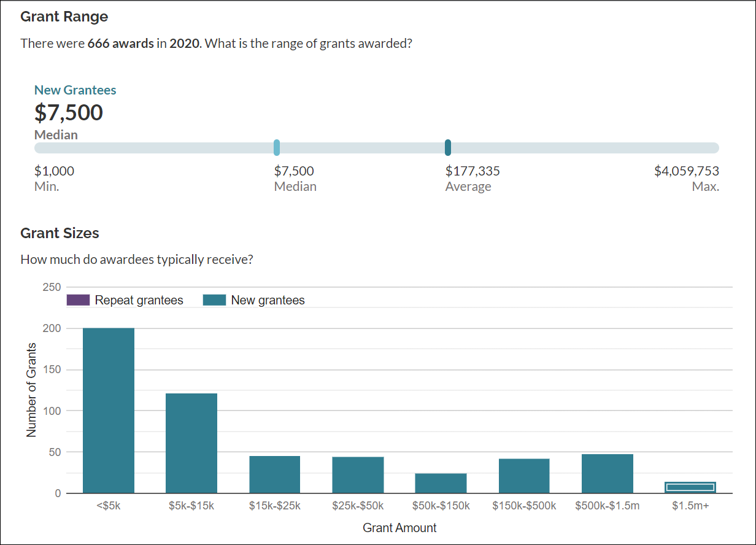
Task: Select the <$5k bar in the chart
Action: 108,411
